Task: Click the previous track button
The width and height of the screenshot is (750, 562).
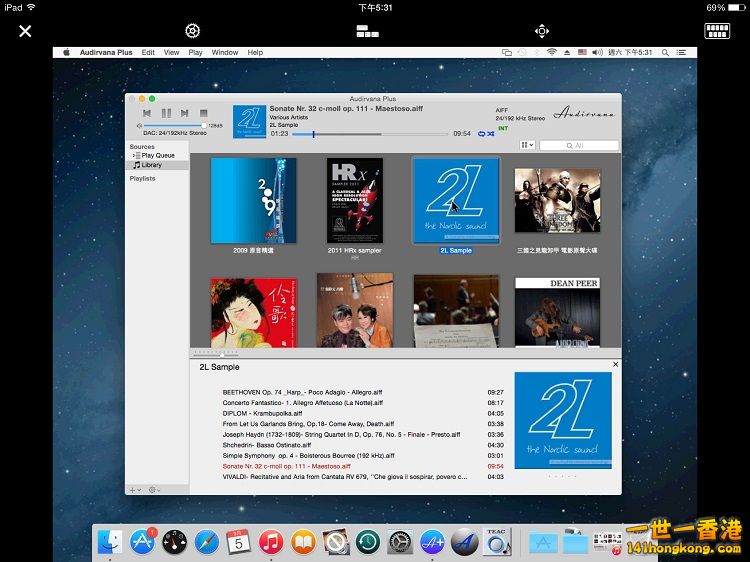Action: point(147,113)
